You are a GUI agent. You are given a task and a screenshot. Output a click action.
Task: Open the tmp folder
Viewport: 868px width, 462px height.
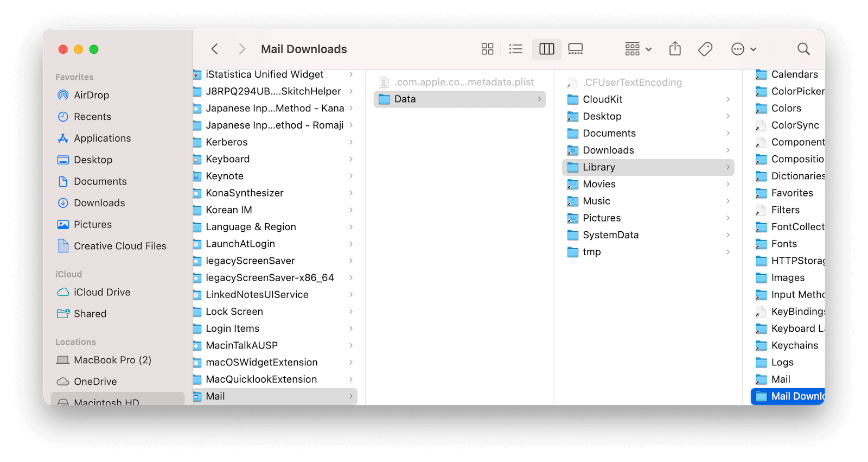coord(648,252)
